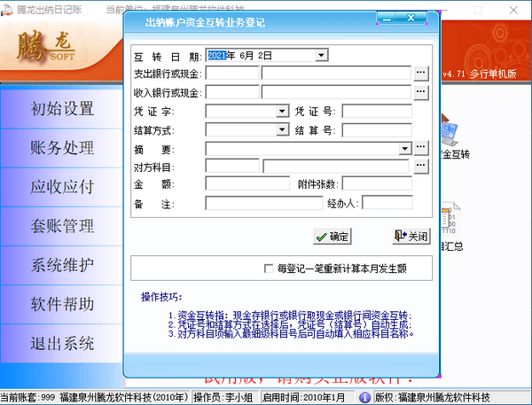The image size is (532, 405).
Task: Open 初始设置 in the sidebar
Action: (x=62, y=109)
